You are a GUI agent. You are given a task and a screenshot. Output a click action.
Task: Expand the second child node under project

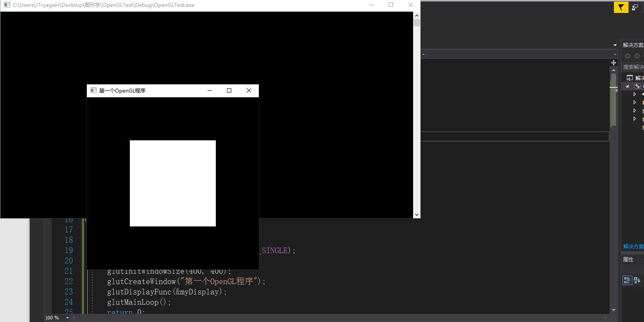[x=635, y=102]
